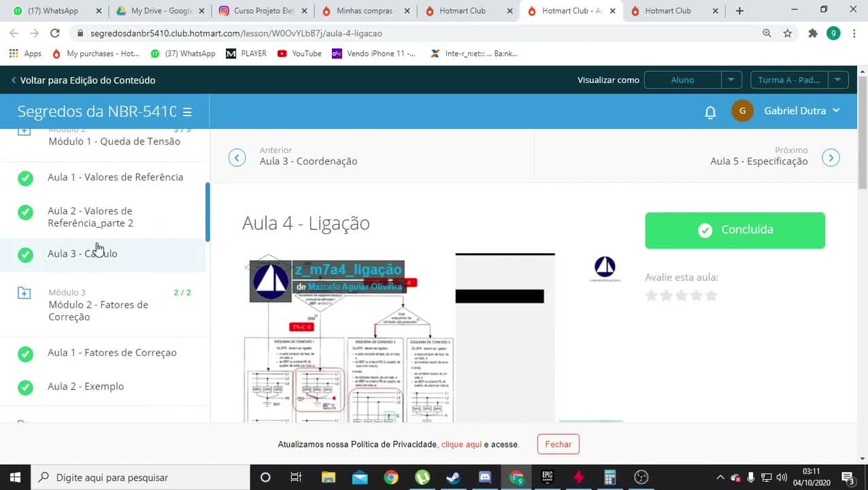The height and width of the screenshot is (490, 868).
Task: Go to next lesson arrow icon
Action: pos(831,158)
